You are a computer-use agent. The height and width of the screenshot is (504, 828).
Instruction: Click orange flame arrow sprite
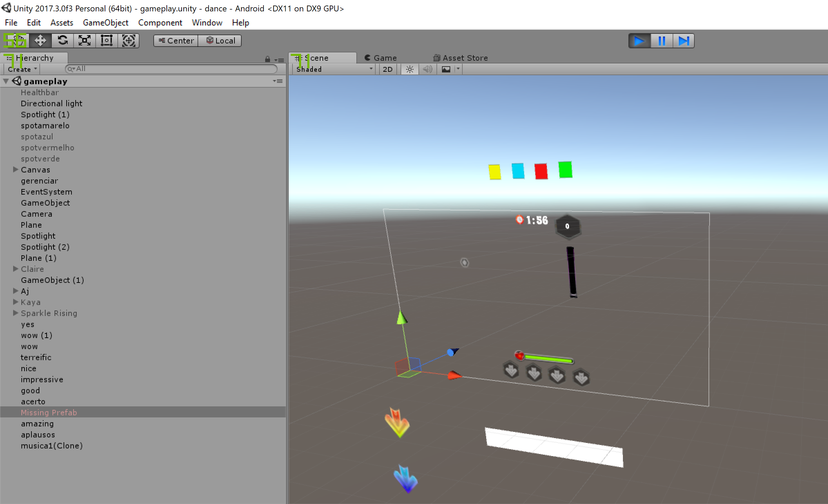(397, 423)
